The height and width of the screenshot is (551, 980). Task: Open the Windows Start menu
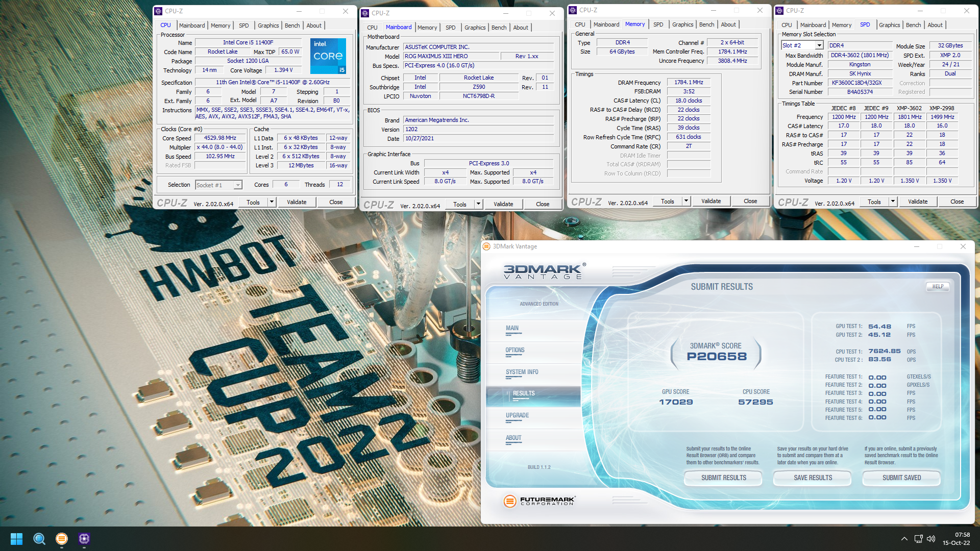16,539
